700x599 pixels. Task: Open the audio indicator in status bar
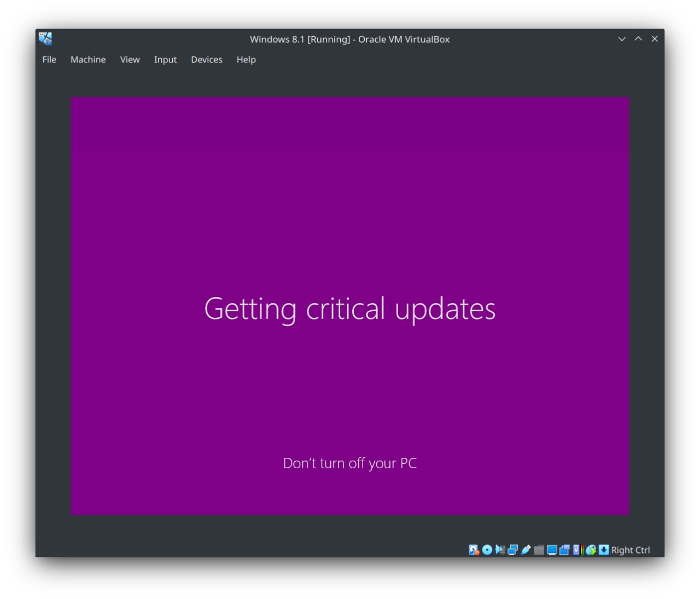[500, 550]
